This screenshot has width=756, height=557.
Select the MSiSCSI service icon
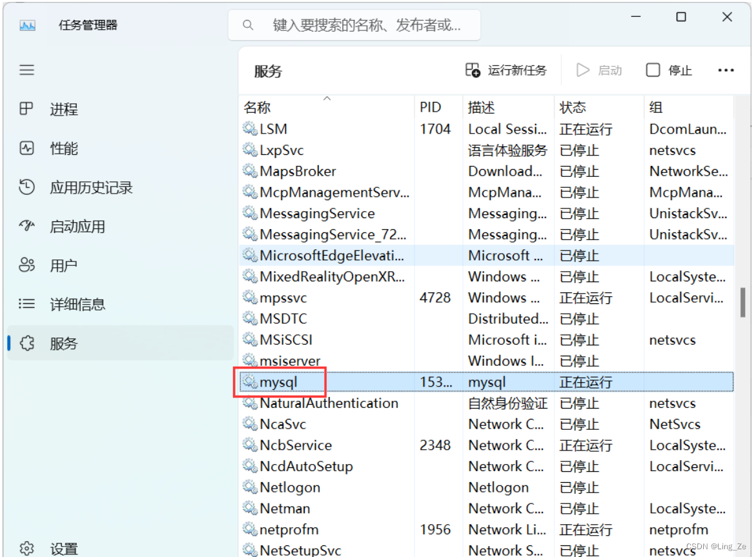pos(250,339)
